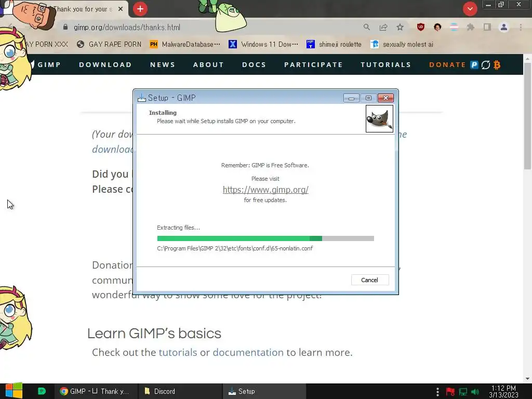Click the Liberapay donate icon
The height and width of the screenshot is (399, 532).
(486, 64)
